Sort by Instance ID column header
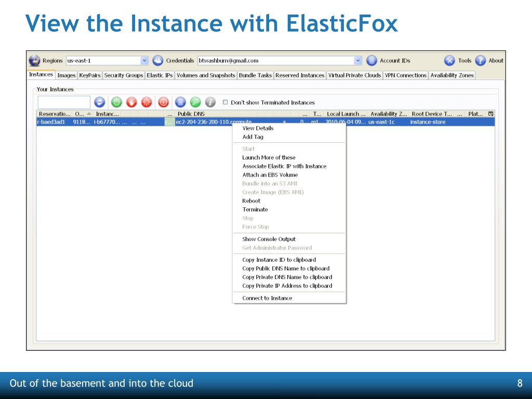 point(108,114)
